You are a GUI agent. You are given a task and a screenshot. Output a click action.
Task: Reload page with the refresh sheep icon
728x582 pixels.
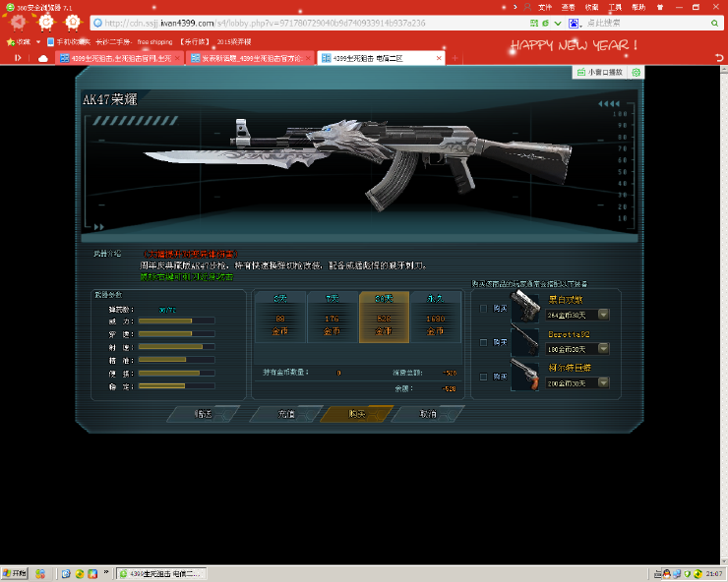(x=45, y=22)
